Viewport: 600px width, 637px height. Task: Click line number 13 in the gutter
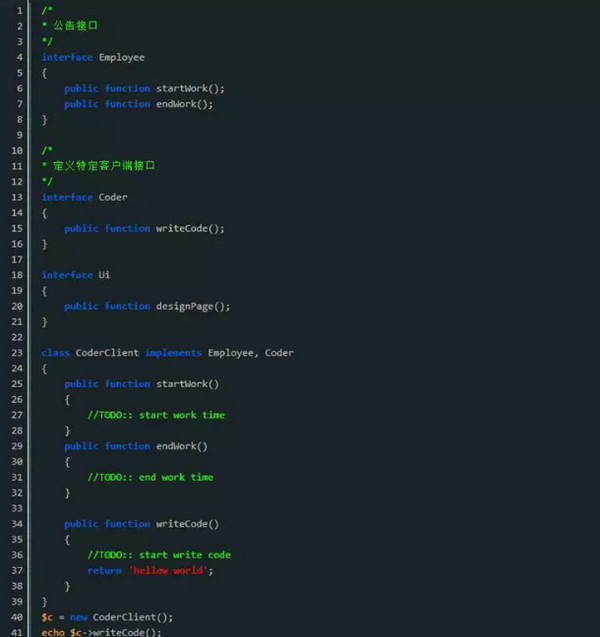(18, 197)
